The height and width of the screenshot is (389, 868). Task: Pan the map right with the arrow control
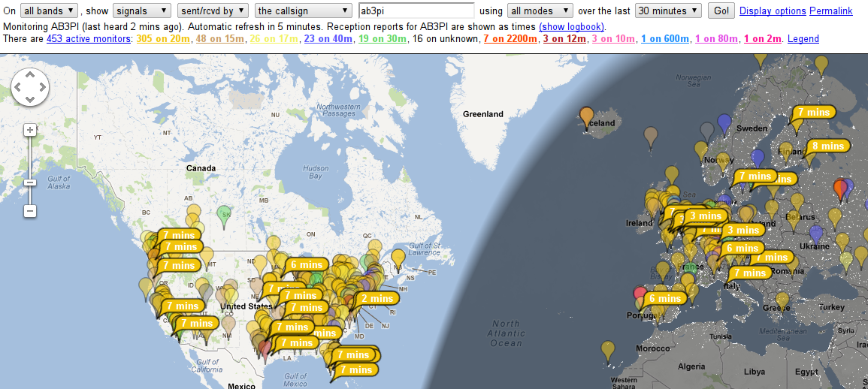tap(42, 87)
